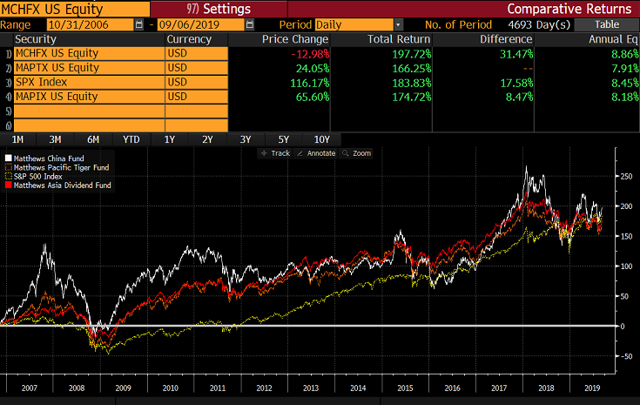Click the MAPTX US Equity security row

89,68
